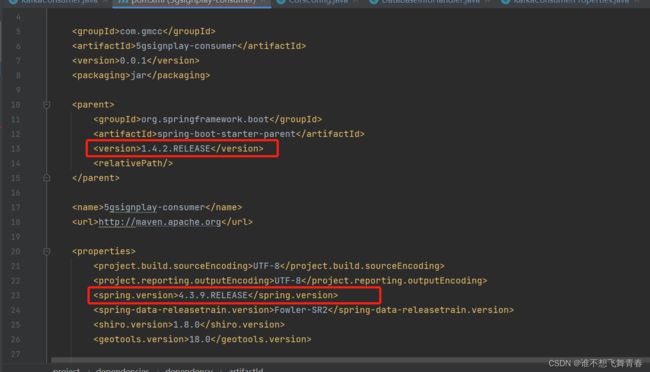Click line number 13 in gutter
This screenshot has height=372, width=650.
(x=15, y=148)
